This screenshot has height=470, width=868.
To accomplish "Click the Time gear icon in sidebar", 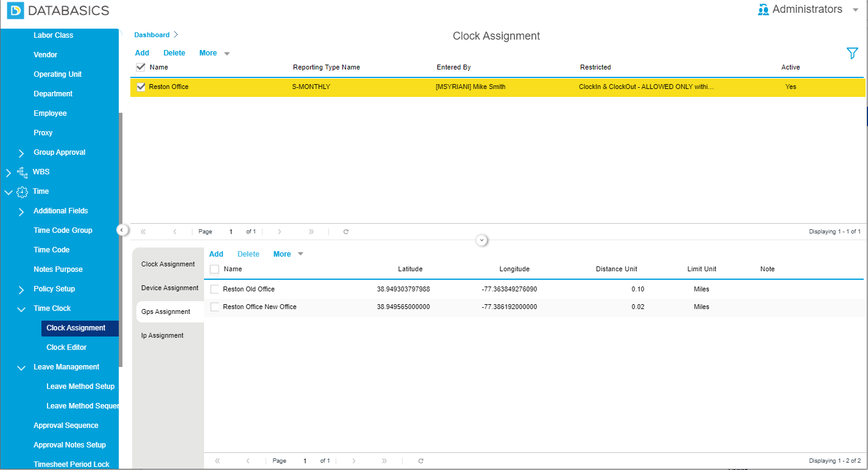I will 23,191.
